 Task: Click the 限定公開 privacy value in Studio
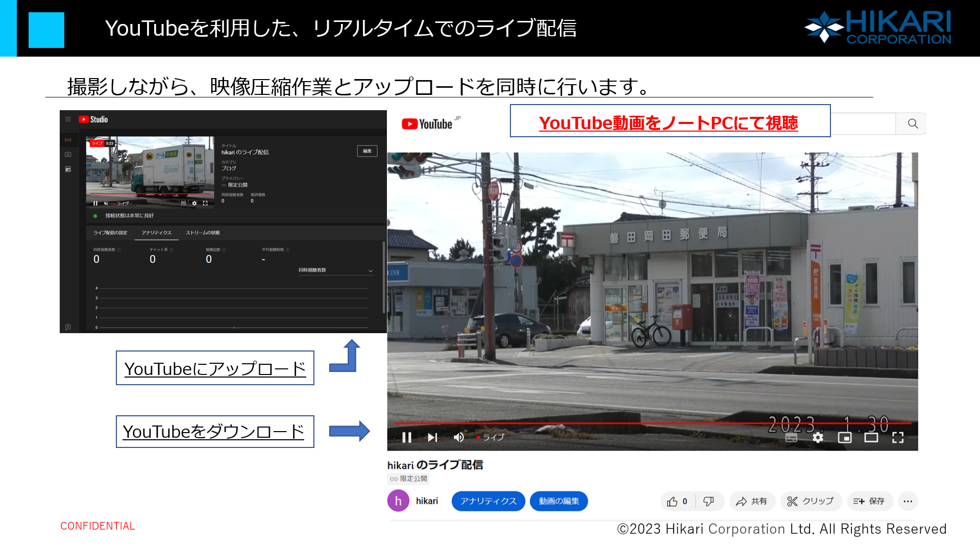click(x=237, y=185)
